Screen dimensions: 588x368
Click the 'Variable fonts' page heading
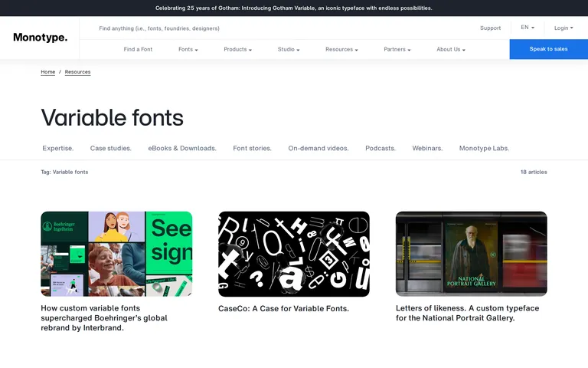112,117
